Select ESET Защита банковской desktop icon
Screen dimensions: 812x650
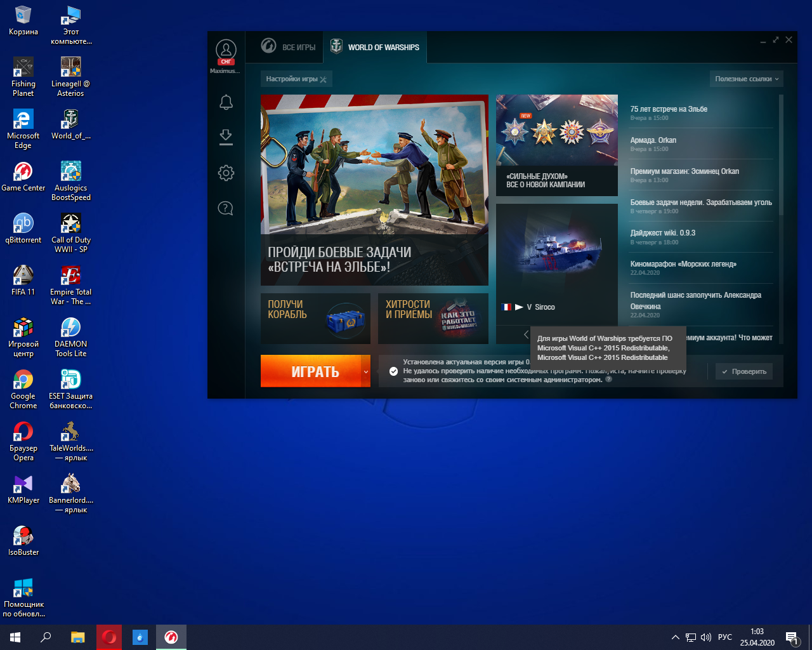(x=71, y=389)
